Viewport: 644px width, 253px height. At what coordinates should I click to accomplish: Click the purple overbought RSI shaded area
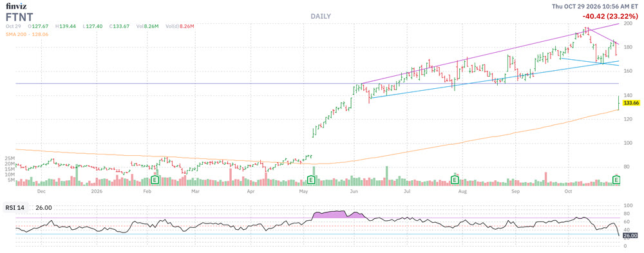click(x=334, y=214)
